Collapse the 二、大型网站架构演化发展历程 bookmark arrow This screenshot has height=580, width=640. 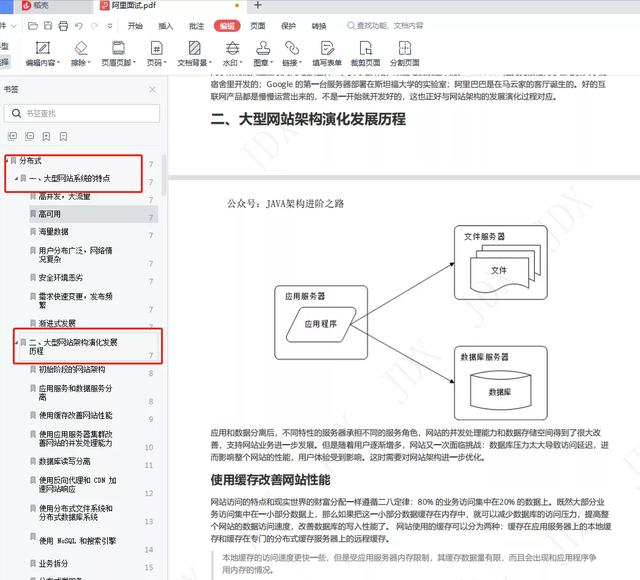tap(17, 342)
